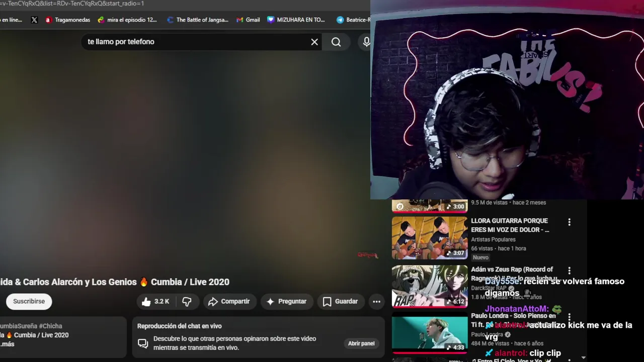Viewport: 644px width, 362px height.
Task: Open the X bookmark in bookmarks bar
Action: pos(34,20)
